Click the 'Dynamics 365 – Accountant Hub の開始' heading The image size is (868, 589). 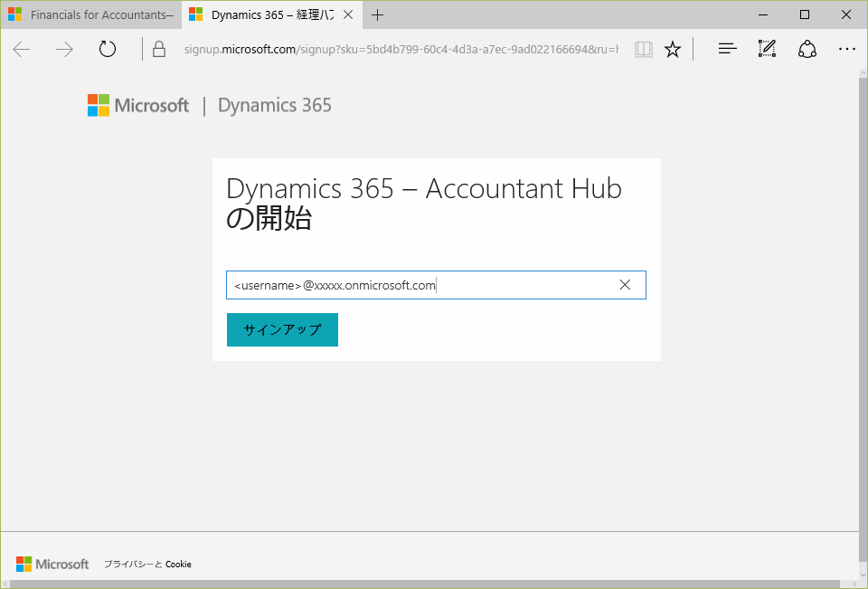(424, 204)
